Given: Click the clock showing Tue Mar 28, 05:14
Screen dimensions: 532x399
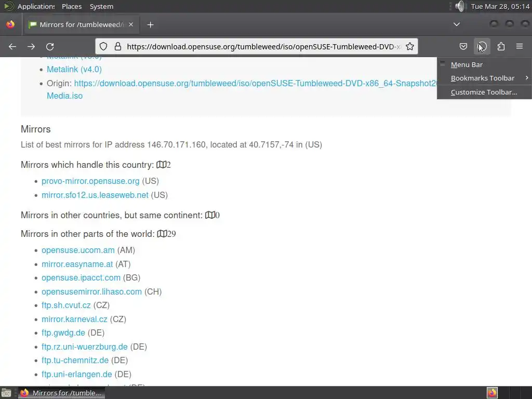Looking at the screenshot, I should 500,6.
